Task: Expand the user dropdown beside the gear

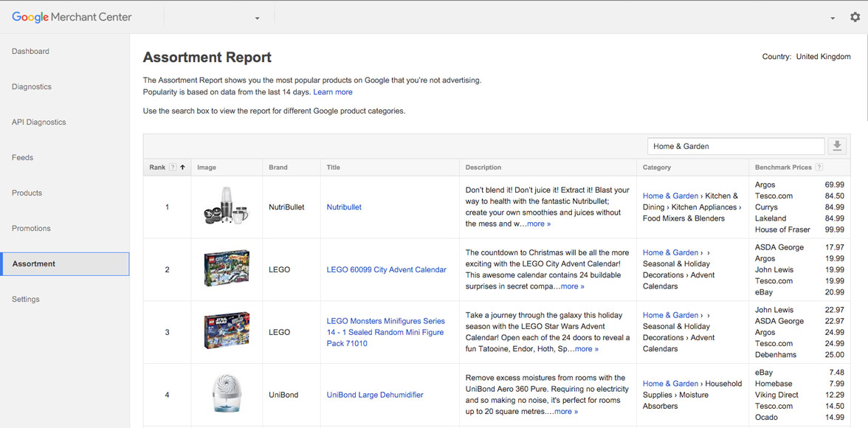Action: (x=833, y=18)
